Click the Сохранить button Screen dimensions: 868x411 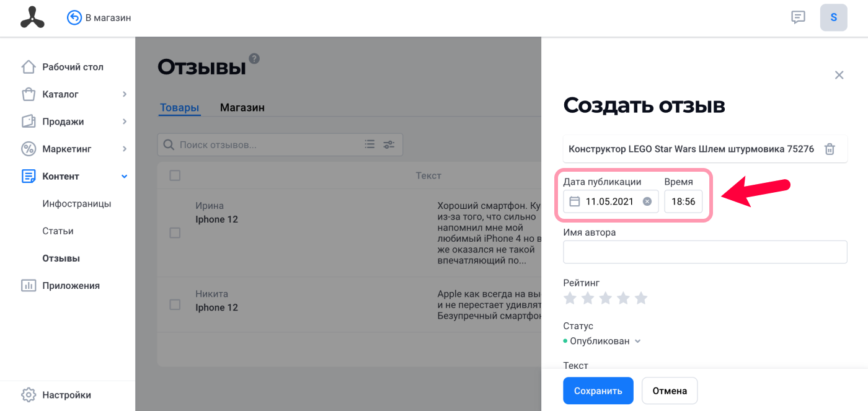[598, 391]
